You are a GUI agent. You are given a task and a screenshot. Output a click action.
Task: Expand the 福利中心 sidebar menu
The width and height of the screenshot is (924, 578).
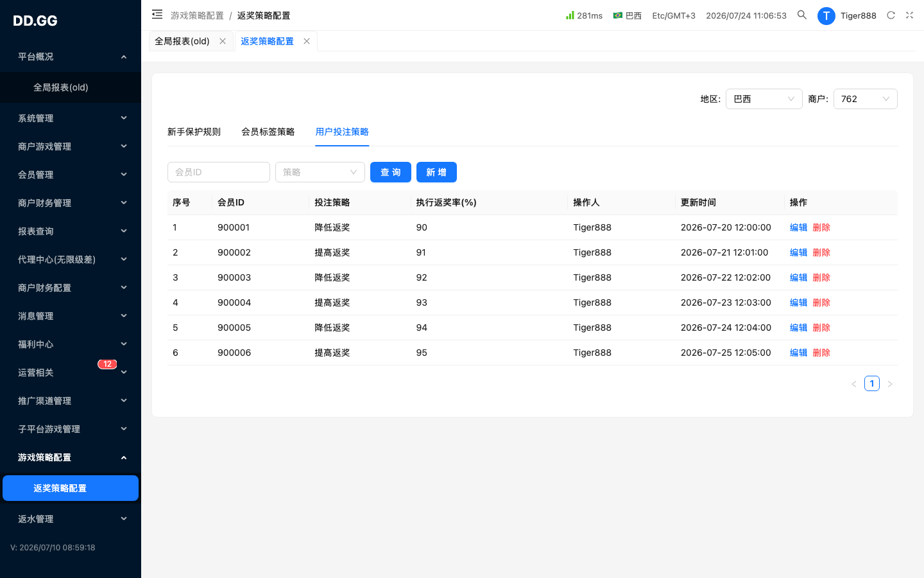[x=71, y=344]
